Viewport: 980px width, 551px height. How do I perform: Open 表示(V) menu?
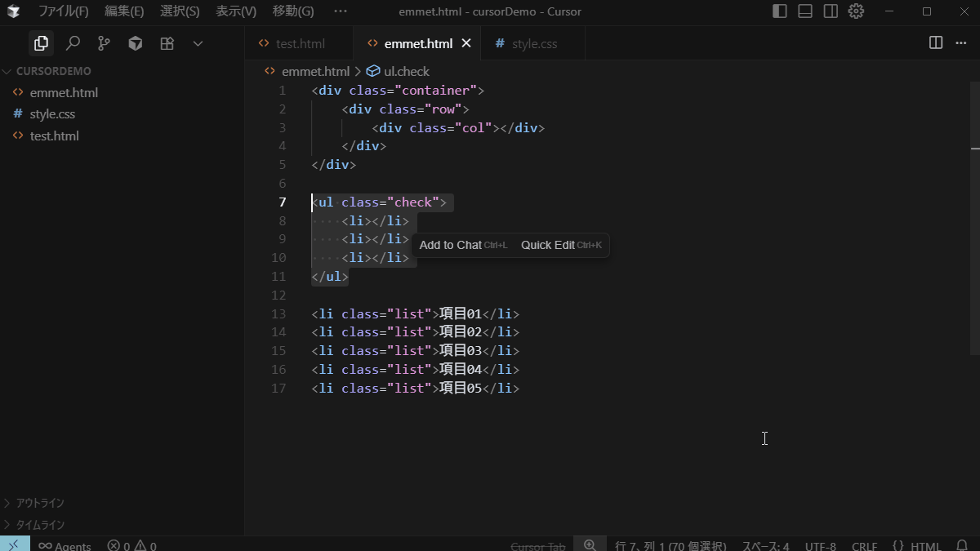pos(236,11)
